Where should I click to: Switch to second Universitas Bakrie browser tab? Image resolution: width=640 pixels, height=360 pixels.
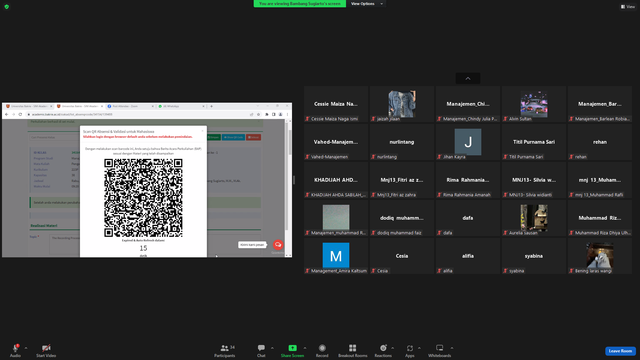coord(80,106)
